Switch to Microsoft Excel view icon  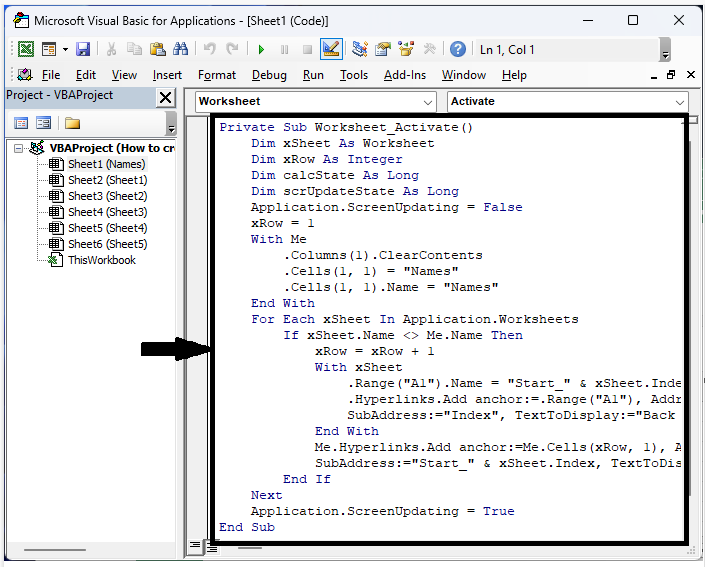click(x=26, y=49)
